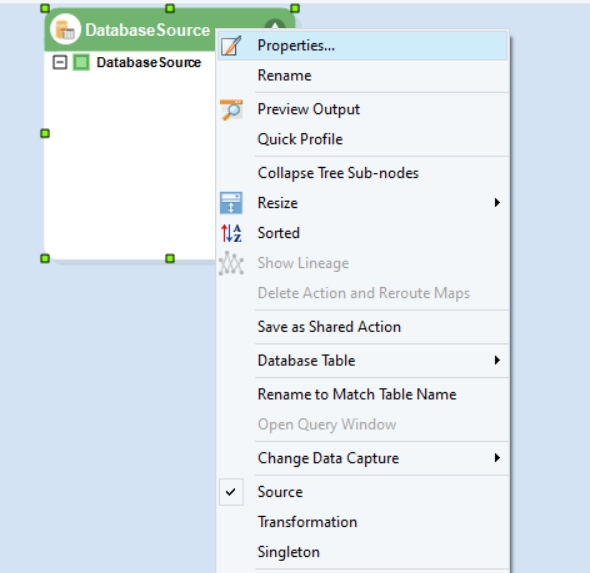Click the top-left green selection handle
Image resolution: width=590 pixels, height=573 pixels.
point(45,8)
